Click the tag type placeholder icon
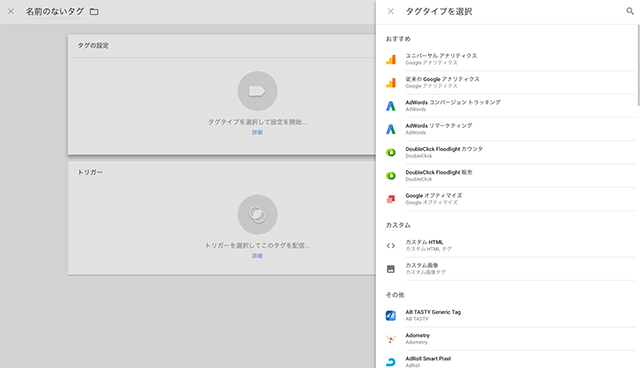 click(258, 91)
